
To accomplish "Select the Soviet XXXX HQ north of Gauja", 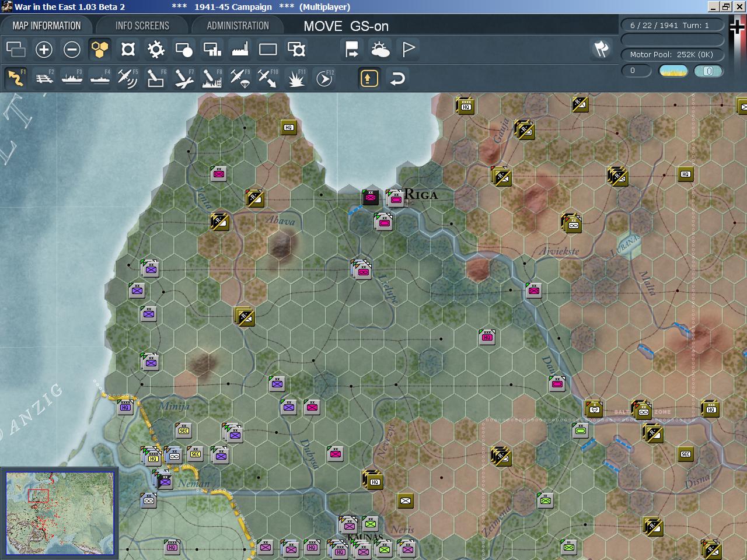I will tap(465, 106).
